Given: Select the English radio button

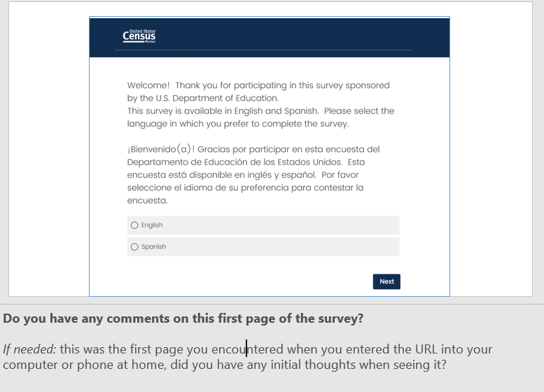Looking at the screenshot, I should pyautogui.click(x=134, y=225).
